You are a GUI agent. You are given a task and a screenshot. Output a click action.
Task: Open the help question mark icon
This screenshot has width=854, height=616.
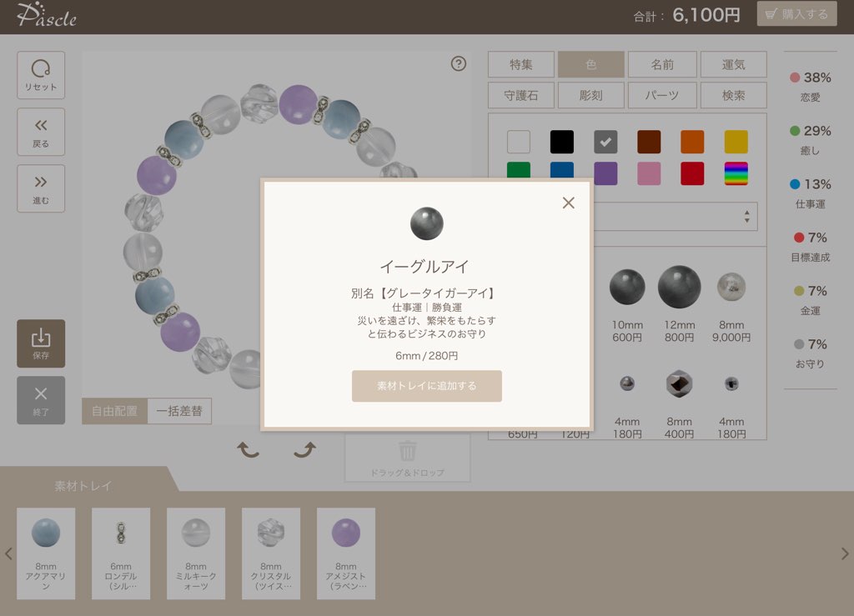[x=458, y=63]
